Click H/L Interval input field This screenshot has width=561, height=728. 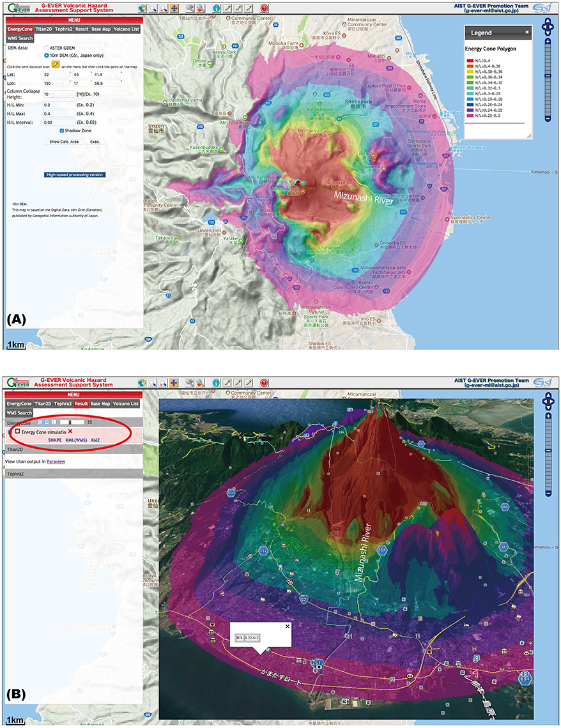coord(59,122)
